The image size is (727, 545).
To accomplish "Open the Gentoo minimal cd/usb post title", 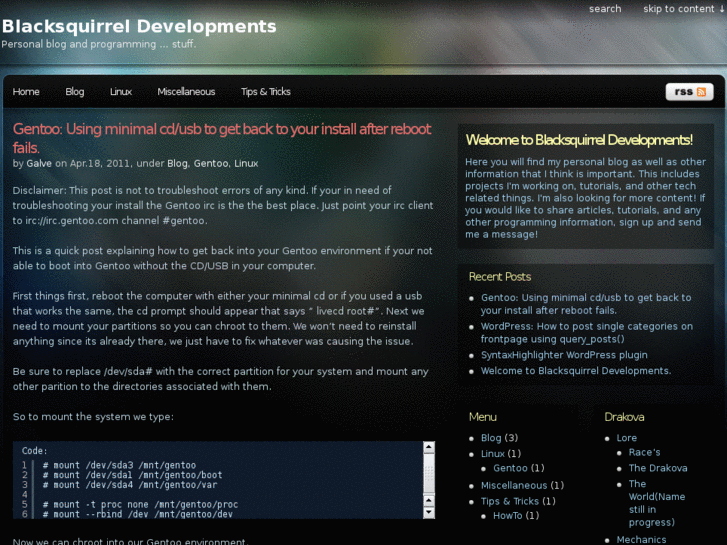I will (222, 138).
